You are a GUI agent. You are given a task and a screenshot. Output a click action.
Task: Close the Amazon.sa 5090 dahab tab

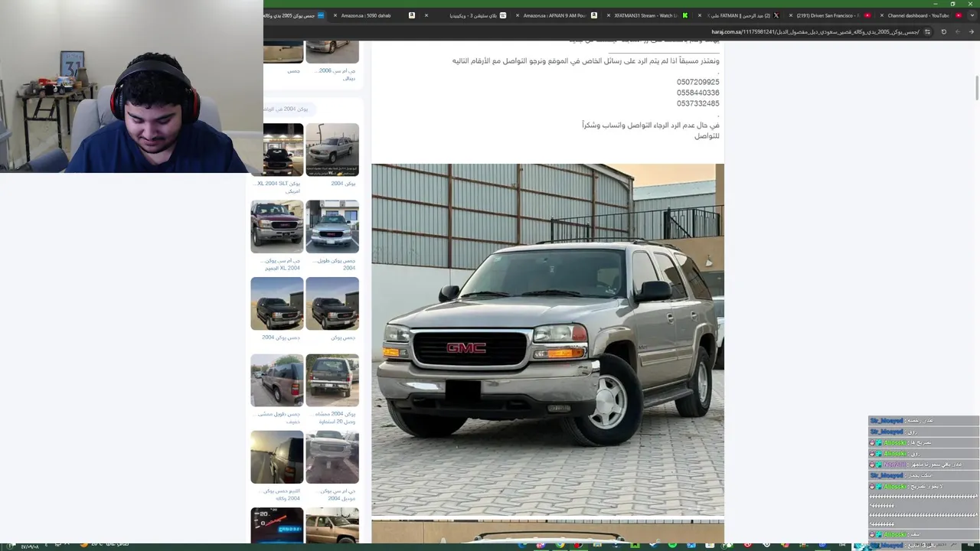pyautogui.click(x=335, y=15)
